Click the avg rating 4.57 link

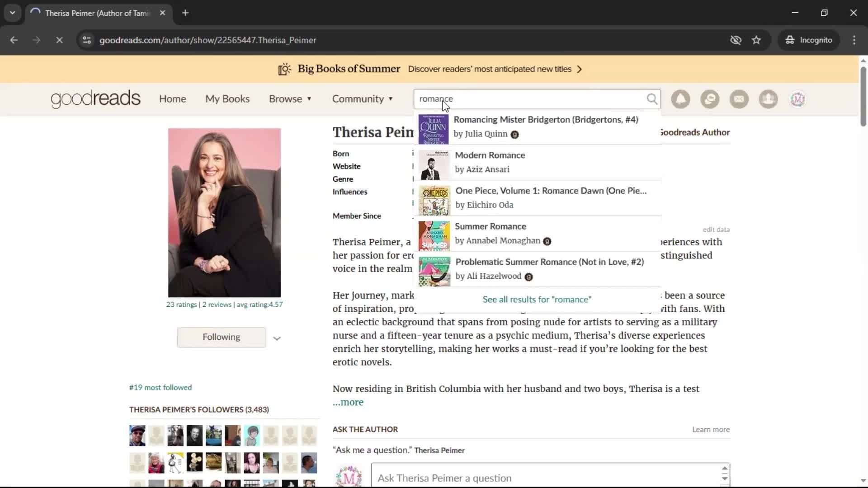tap(260, 305)
